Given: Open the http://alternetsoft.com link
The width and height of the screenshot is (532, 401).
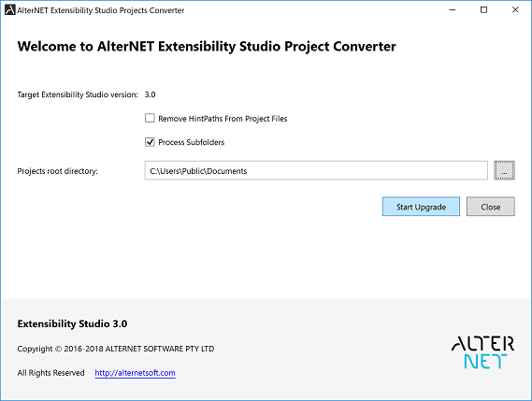Looking at the screenshot, I should pos(135,373).
